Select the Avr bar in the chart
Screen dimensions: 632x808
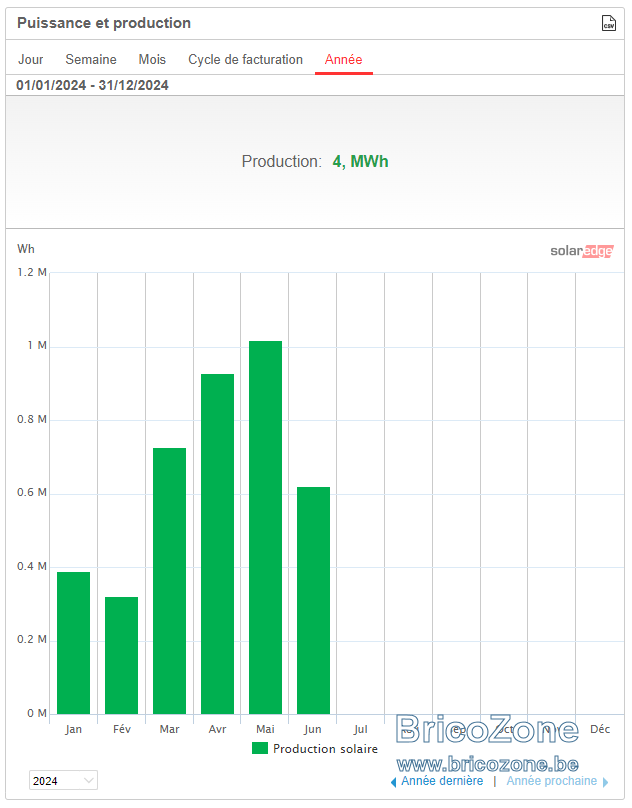pos(218,544)
